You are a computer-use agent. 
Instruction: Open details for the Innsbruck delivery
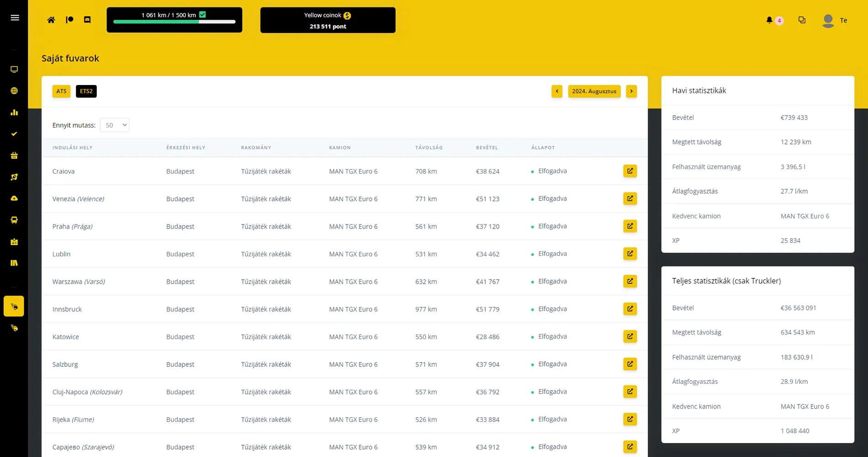[x=630, y=309]
